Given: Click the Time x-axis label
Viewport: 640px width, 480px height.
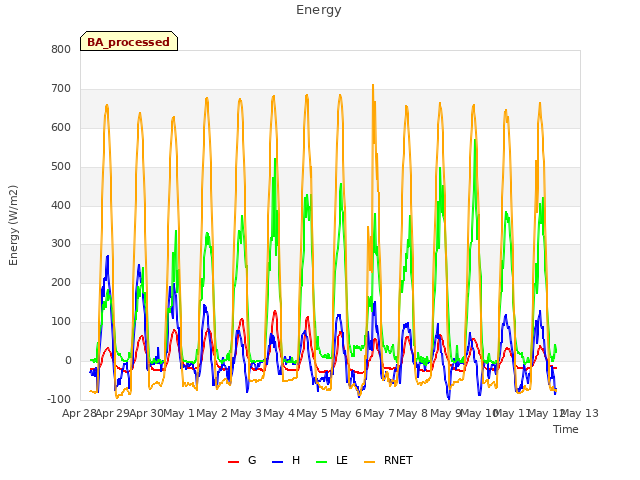Looking at the screenshot, I should (x=566, y=429).
